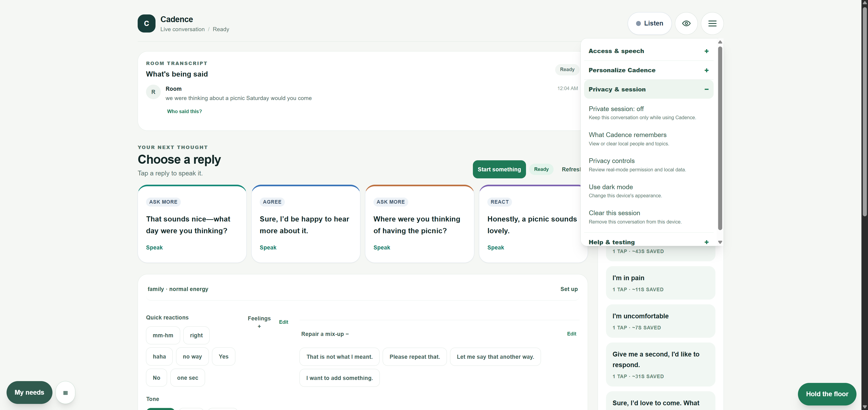The height and width of the screenshot is (410, 868).
Task: Tap the I'm uncomfortable card
Action: click(660, 321)
